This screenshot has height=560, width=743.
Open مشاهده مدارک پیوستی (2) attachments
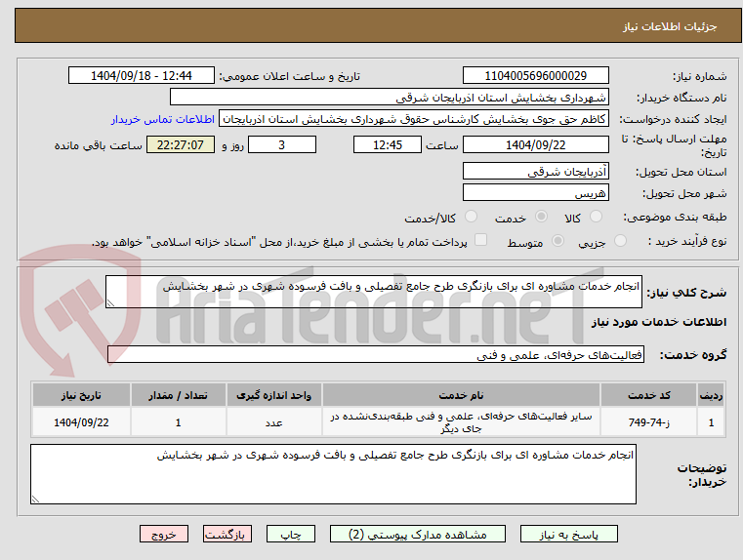click(x=418, y=534)
